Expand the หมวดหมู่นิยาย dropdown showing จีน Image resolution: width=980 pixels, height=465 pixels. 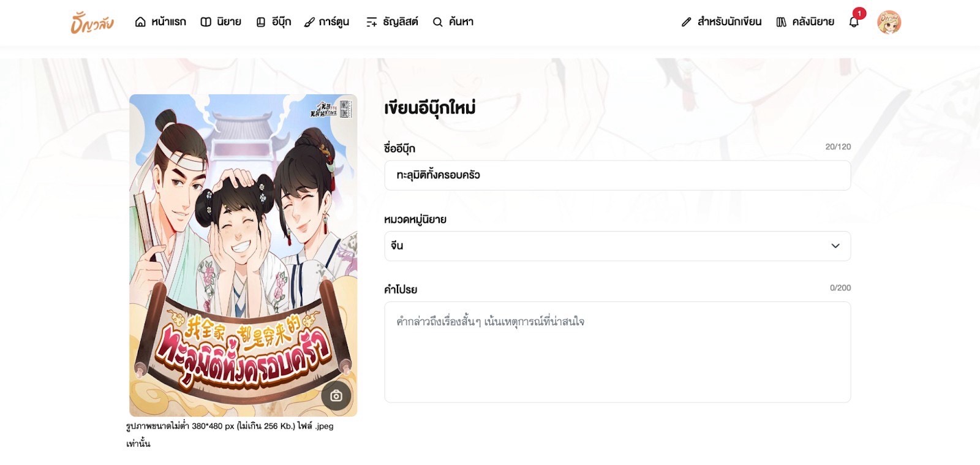coord(617,246)
